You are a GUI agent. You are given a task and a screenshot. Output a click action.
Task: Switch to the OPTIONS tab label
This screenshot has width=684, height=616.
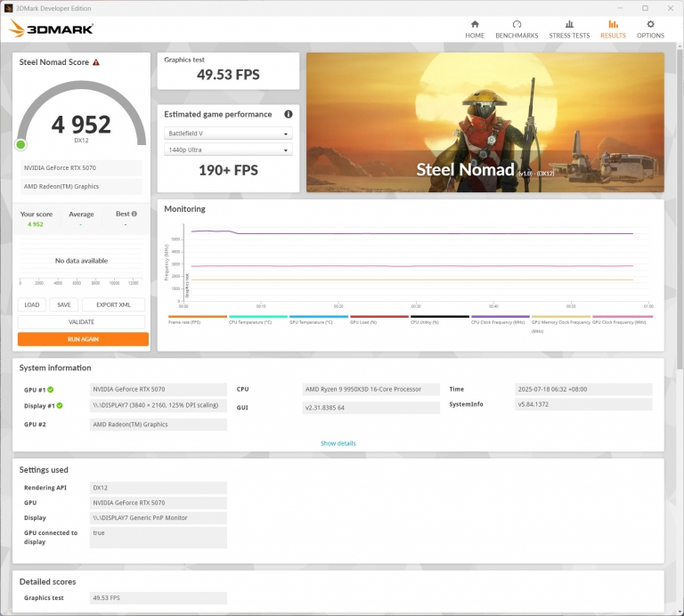pyautogui.click(x=650, y=36)
